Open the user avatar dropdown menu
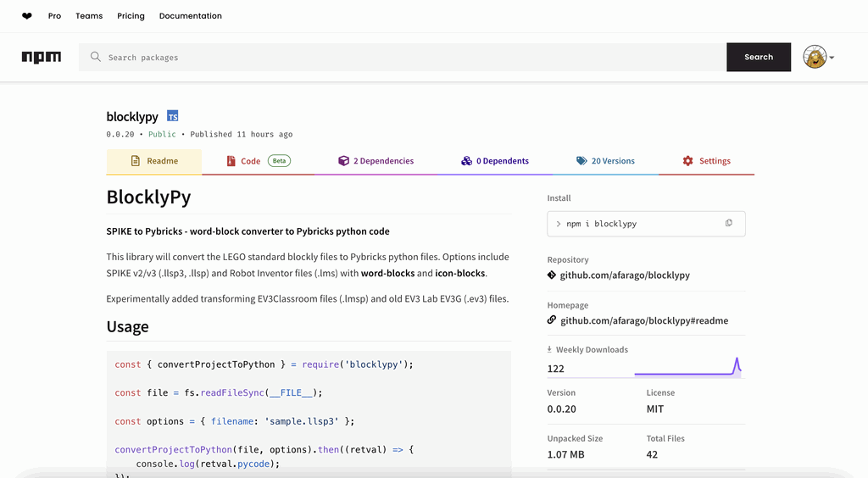The height and width of the screenshot is (478, 868). click(x=819, y=57)
